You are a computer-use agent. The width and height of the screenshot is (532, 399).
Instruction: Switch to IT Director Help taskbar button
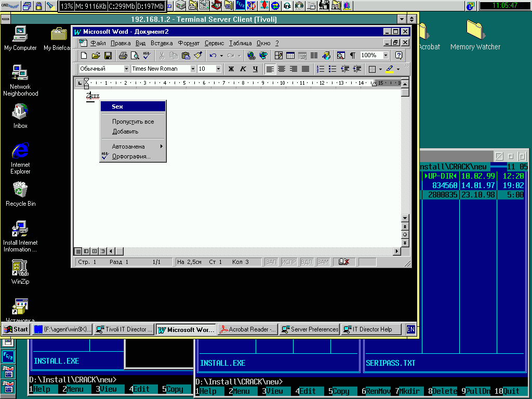[x=371, y=329]
